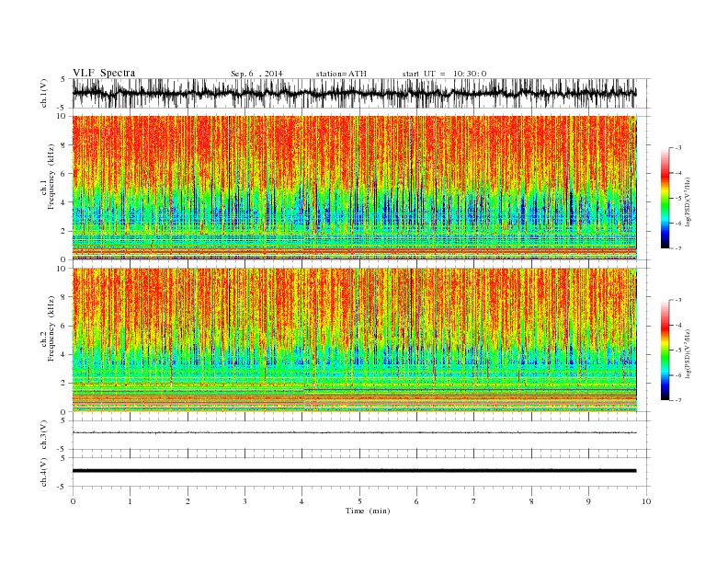Click the "ch.1(V)" axis label
Viewport: 728px width, 563px height.
[44, 93]
